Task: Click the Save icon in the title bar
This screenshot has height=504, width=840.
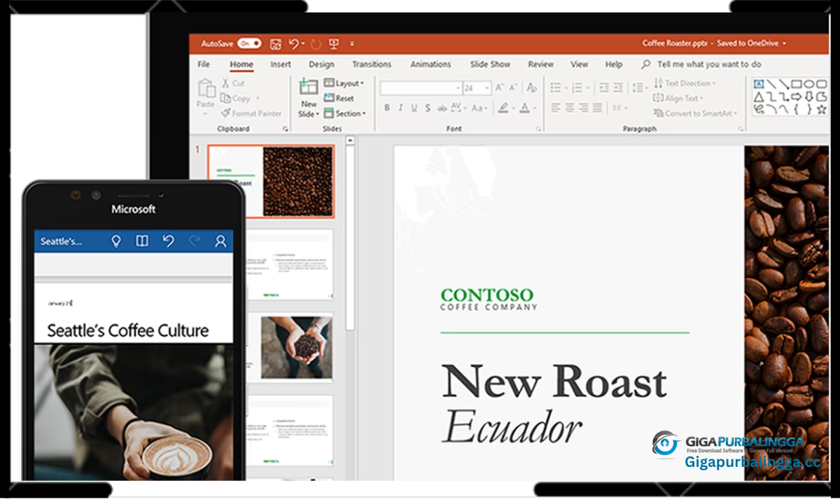Action: (x=276, y=43)
